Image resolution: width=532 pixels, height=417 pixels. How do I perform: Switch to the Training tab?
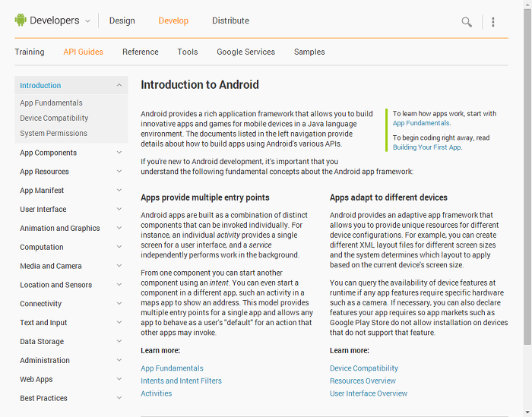point(30,52)
